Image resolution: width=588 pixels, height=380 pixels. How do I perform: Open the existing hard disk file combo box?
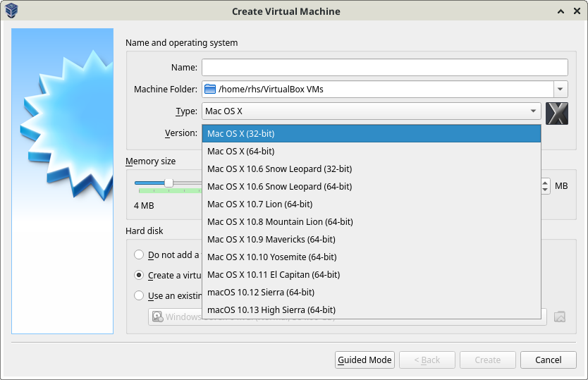(x=348, y=317)
